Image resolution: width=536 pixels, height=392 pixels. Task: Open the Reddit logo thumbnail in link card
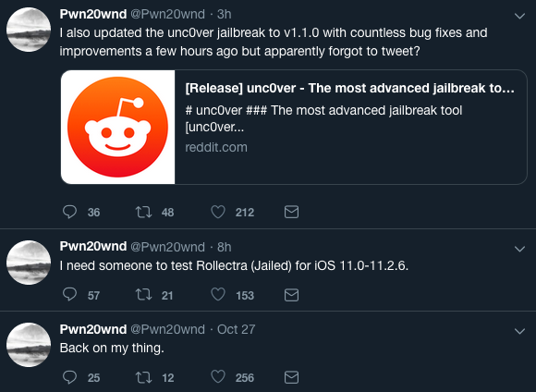tap(118, 128)
